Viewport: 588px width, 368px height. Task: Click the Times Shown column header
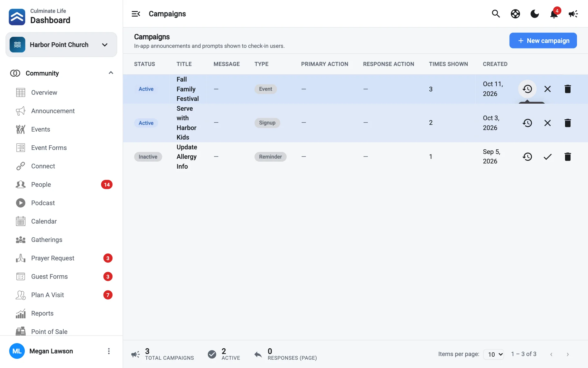coord(448,64)
